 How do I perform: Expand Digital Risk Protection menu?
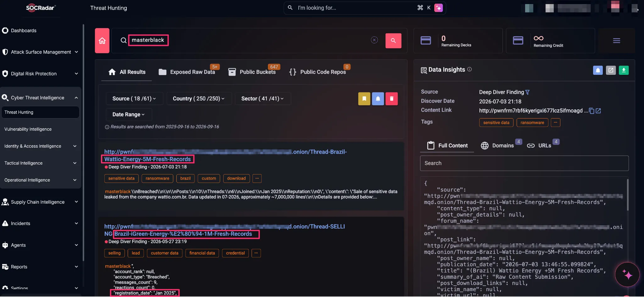[76, 74]
